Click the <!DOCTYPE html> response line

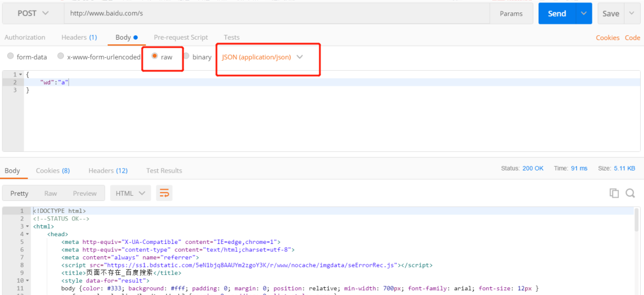coord(60,211)
